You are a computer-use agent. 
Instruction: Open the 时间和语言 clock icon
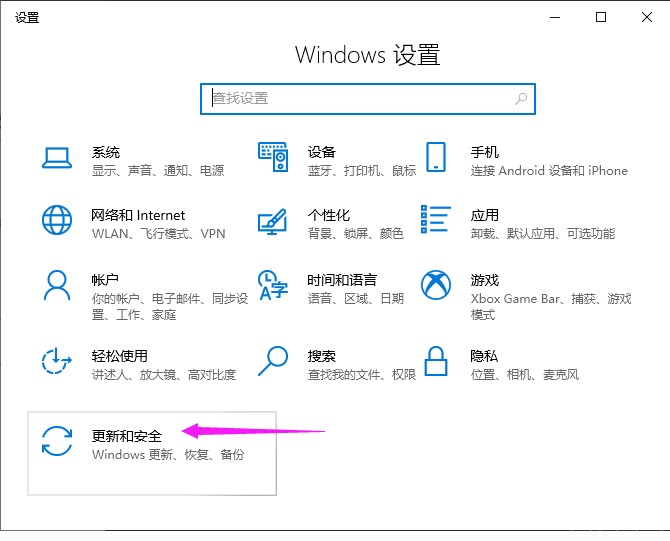[x=273, y=285]
